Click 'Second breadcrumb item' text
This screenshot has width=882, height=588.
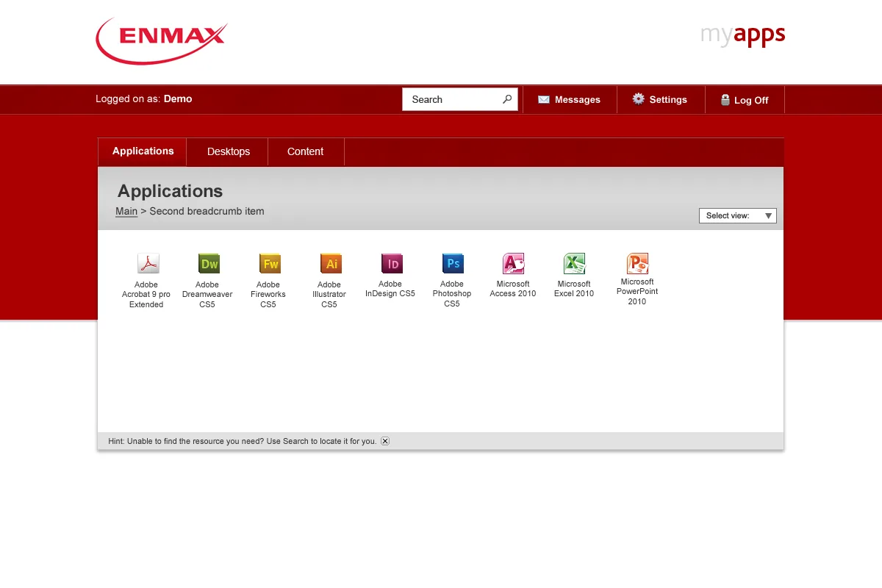(207, 211)
